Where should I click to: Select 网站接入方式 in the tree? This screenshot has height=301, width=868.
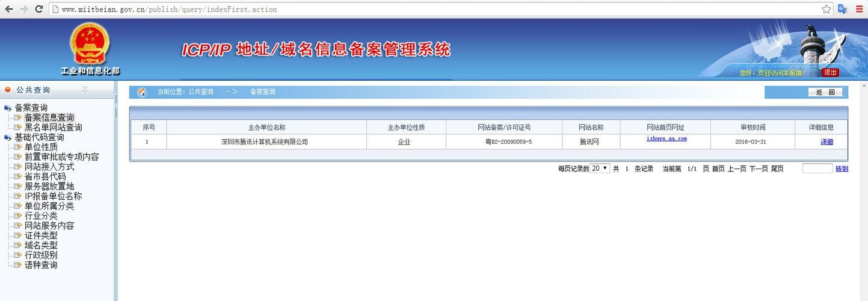coord(49,167)
